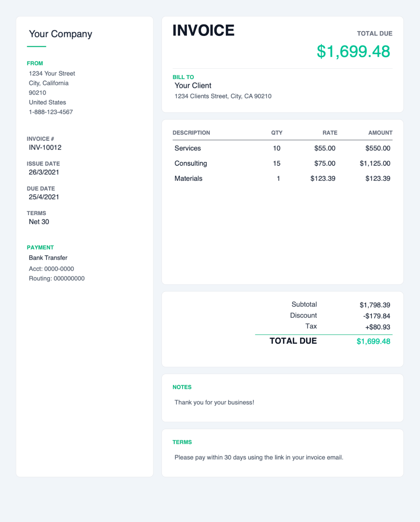The image size is (420, 522).
Task: Select the Thank you for your business note
Action: [x=214, y=402]
